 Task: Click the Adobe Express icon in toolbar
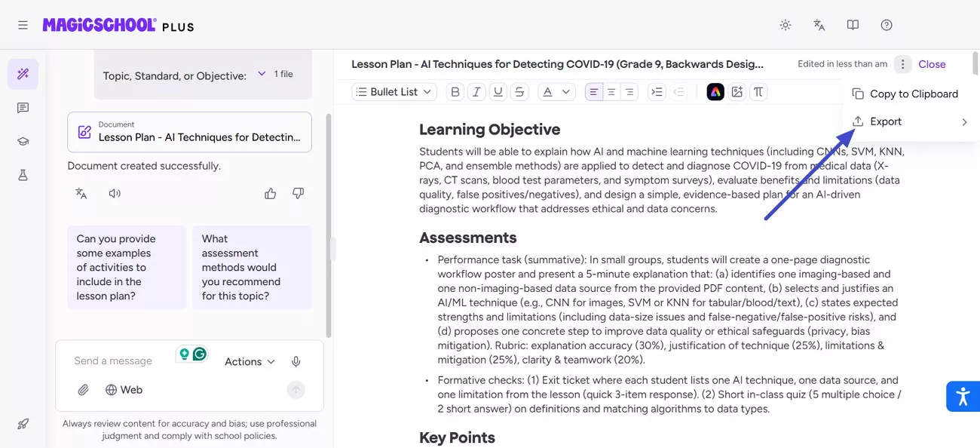[x=715, y=92]
